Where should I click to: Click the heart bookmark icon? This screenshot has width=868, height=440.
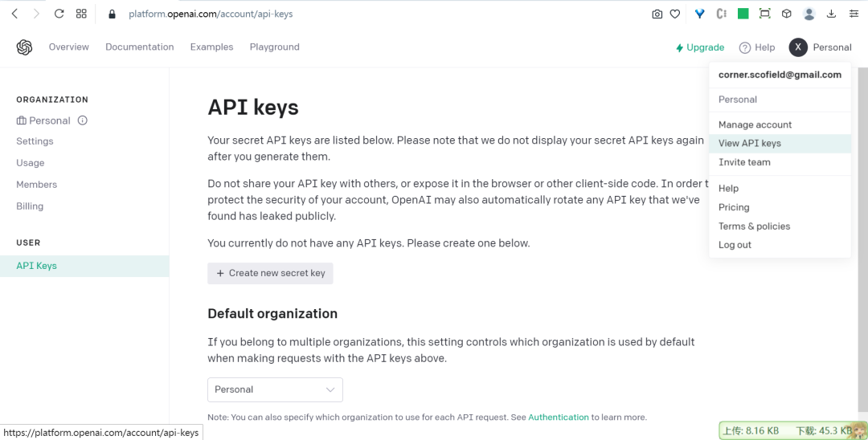(x=675, y=14)
